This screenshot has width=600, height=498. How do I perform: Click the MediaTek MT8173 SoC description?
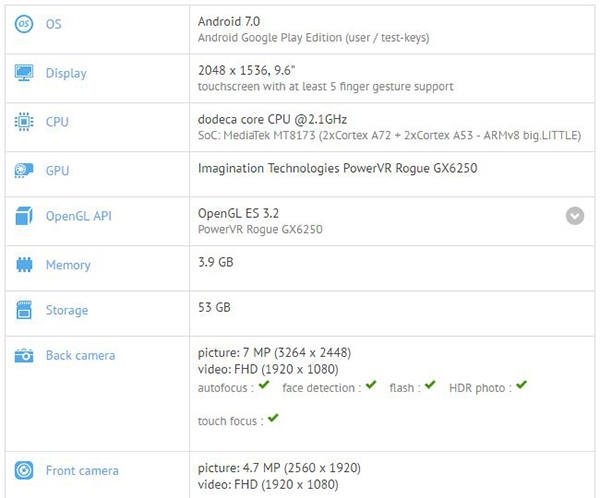[390, 135]
